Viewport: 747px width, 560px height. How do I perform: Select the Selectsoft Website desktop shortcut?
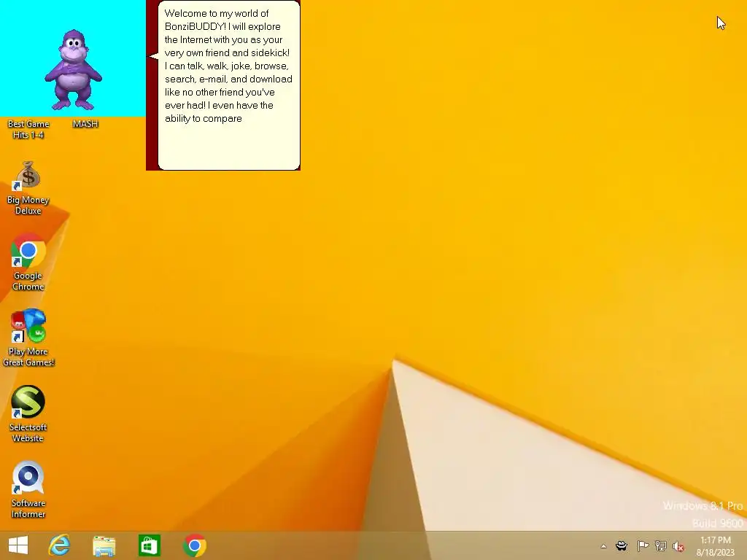(x=28, y=414)
